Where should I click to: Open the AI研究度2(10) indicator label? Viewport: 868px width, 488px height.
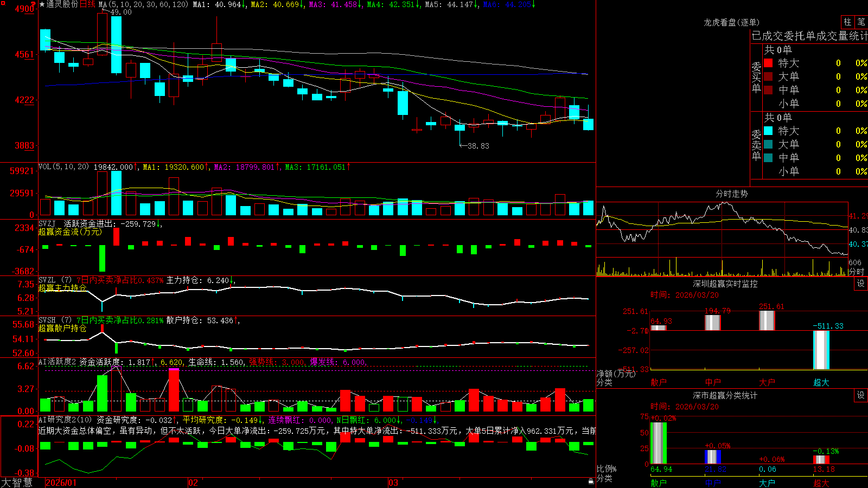pyautogui.click(x=65, y=420)
